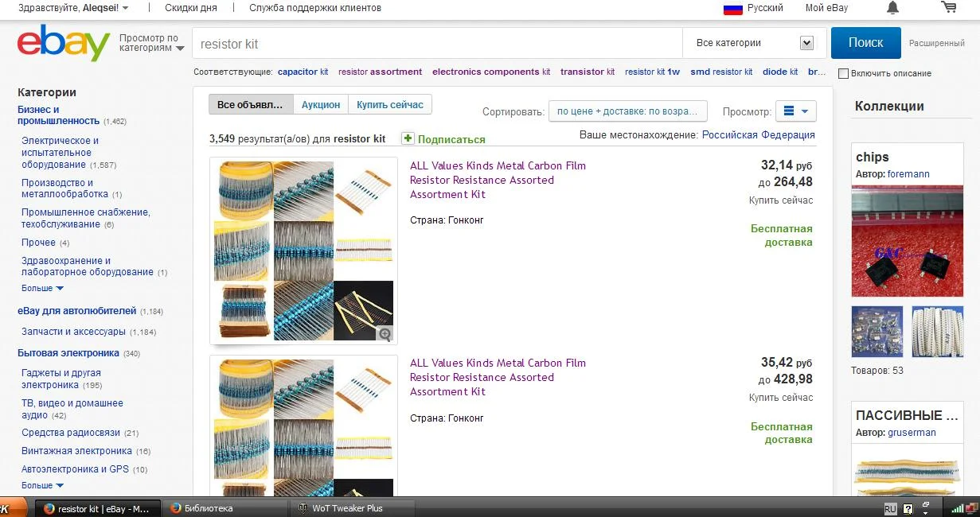Viewport: 980px width, 517px height.
Task: Switch to the Аукцион tab
Action: click(x=321, y=104)
